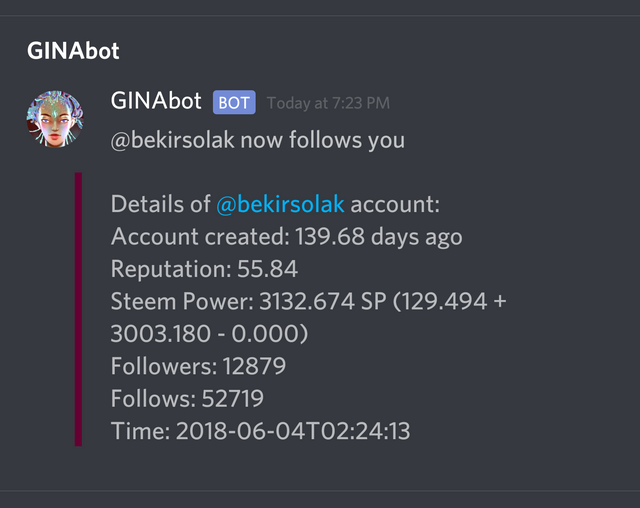640x508 pixels.
Task: Click the Time: 2018-06-04T02:24:13 line
Action: 260,431
